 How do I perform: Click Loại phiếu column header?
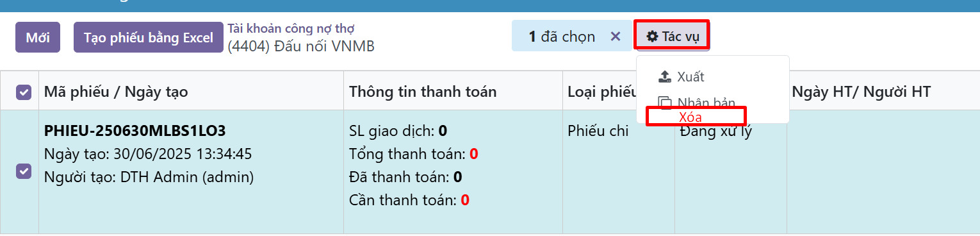pyautogui.click(x=602, y=92)
